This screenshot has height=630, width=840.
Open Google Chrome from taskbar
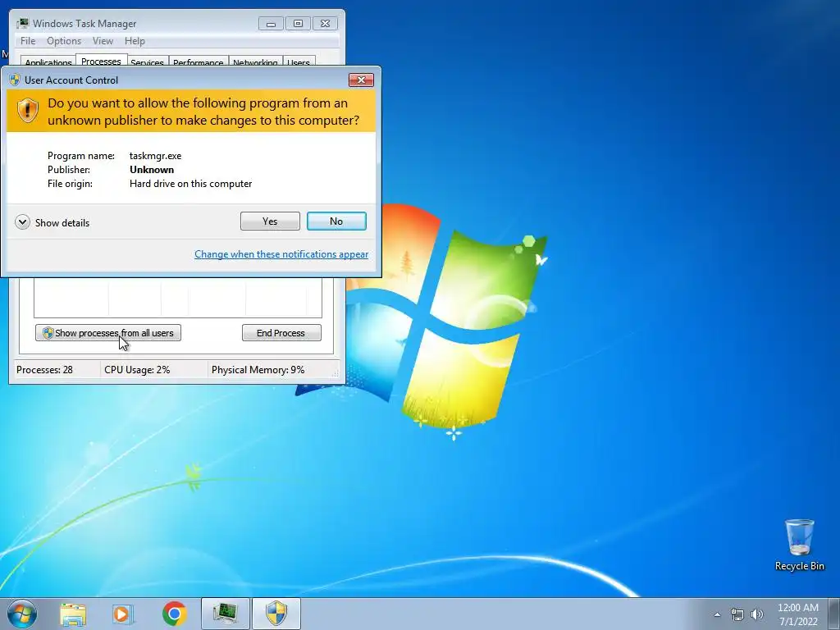(x=174, y=614)
